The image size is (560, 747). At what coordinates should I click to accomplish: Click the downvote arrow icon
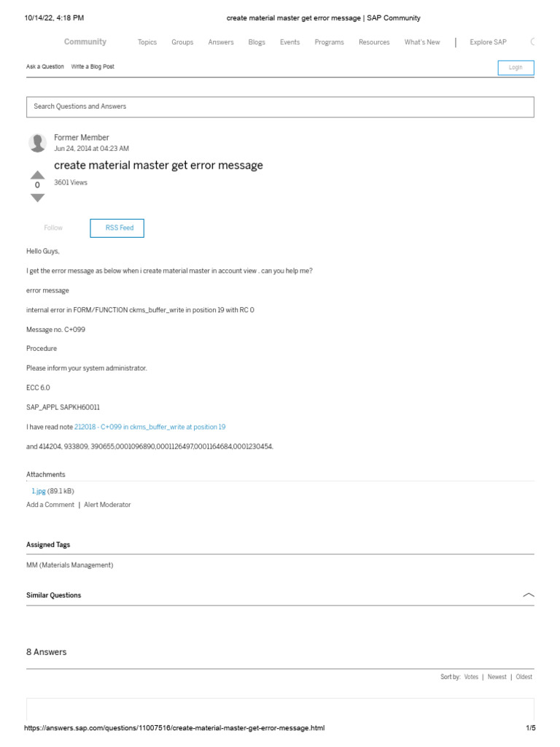coord(37,198)
